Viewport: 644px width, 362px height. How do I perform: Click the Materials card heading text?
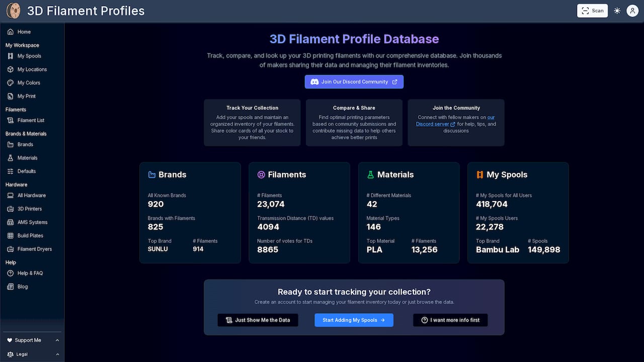coord(395,174)
